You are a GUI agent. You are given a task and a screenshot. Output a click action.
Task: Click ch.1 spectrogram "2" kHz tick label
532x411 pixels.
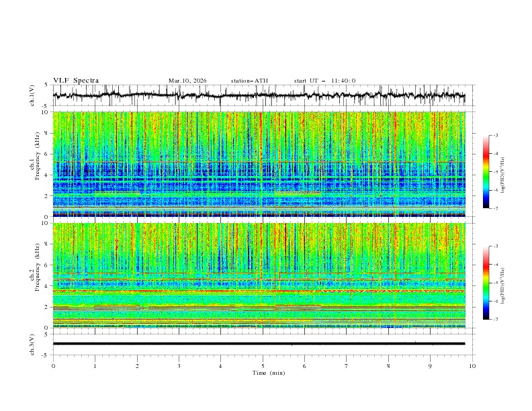tap(47, 195)
